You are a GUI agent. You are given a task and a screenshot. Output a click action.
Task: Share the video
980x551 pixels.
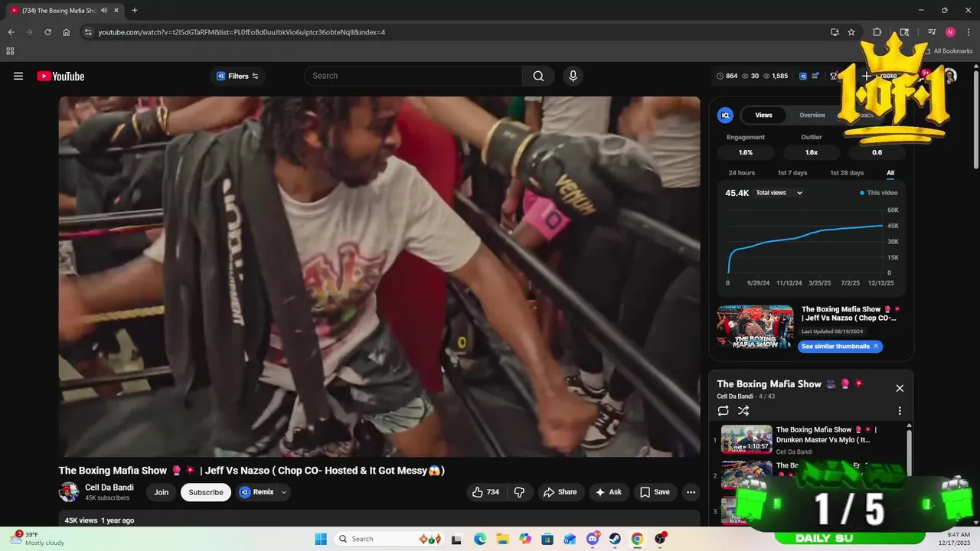pyautogui.click(x=560, y=492)
